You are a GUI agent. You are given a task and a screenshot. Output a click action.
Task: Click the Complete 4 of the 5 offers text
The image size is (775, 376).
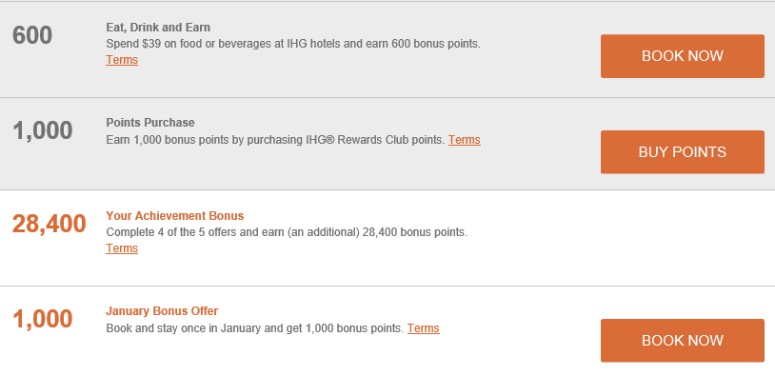tap(287, 232)
